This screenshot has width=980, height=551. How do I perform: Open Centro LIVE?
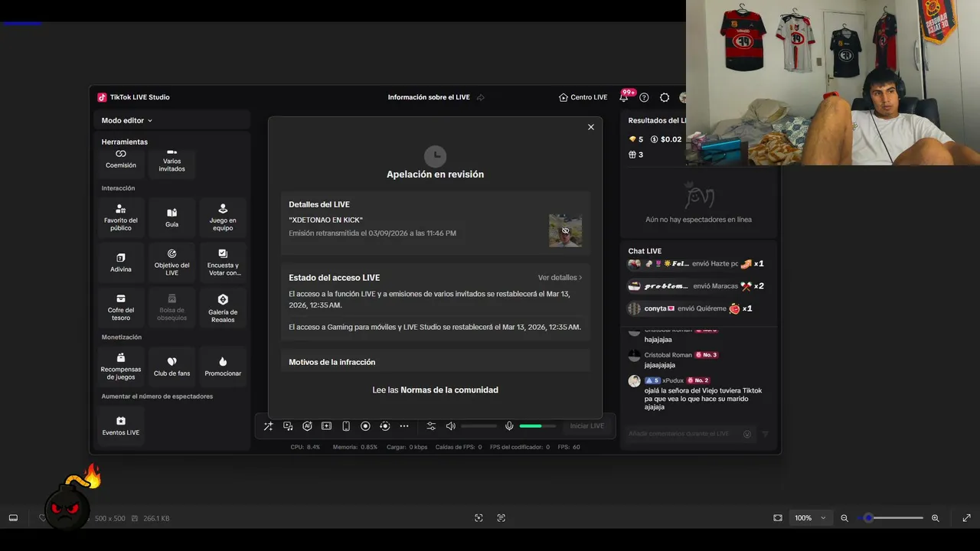[x=583, y=97]
